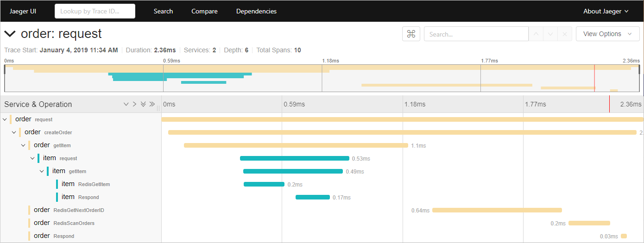Click the 1.77ms tick label in timeline header
Viewport: 644px width, 243px height.
(535, 104)
